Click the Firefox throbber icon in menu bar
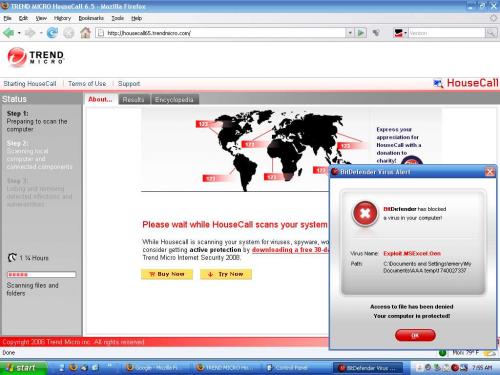This screenshot has height=375, width=500. tap(493, 18)
